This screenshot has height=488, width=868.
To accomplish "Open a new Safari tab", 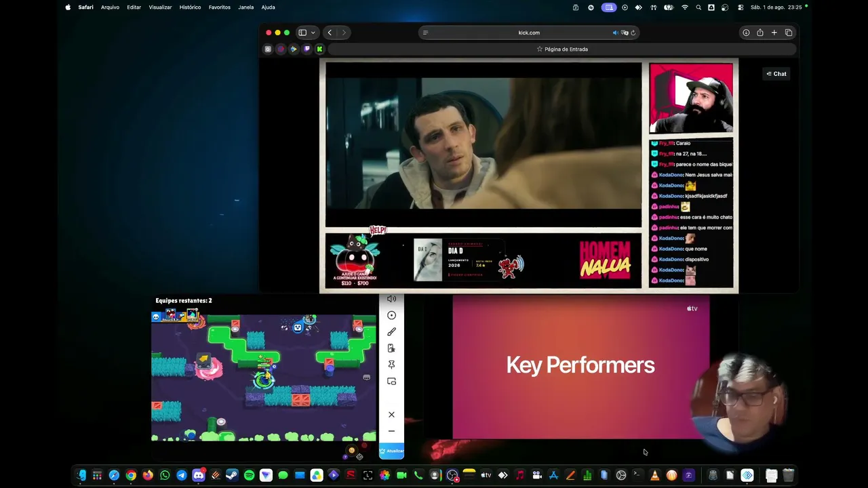I will [x=774, y=33].
